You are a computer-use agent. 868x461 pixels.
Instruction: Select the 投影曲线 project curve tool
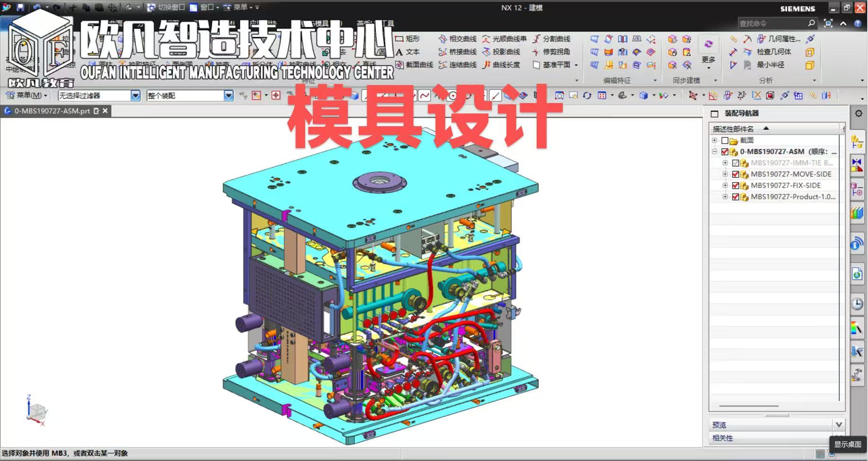point(501,52)
